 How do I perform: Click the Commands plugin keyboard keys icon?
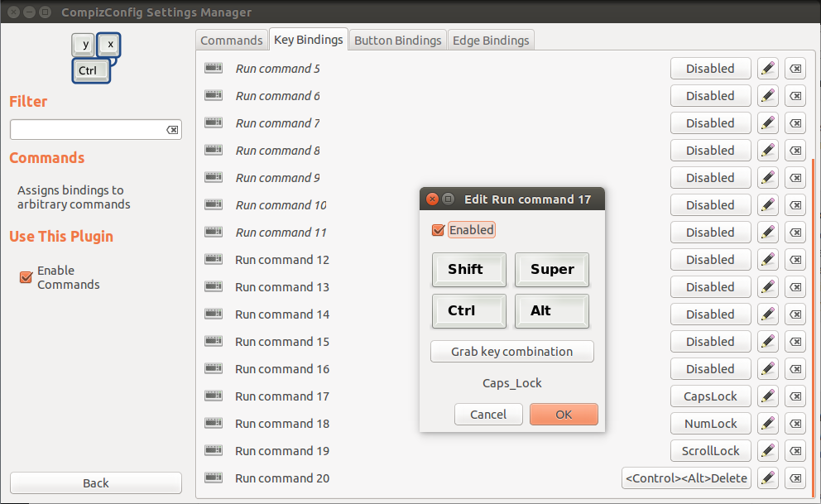tap(96, 58)
